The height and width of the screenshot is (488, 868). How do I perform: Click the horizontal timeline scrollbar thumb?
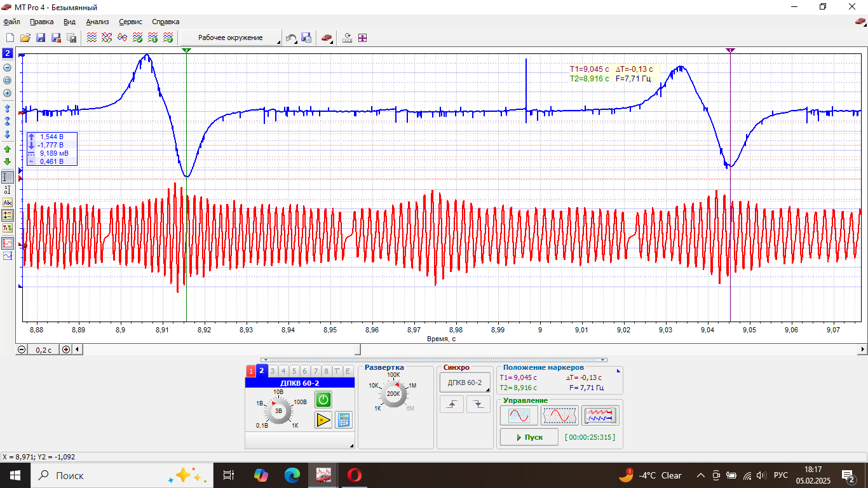(358, 349)
